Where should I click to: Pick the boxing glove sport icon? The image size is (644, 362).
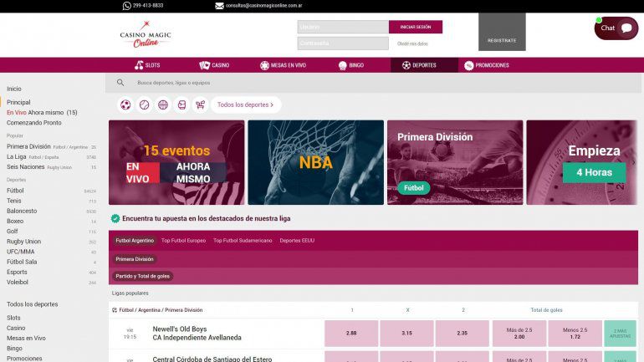(x=181, y=105)
